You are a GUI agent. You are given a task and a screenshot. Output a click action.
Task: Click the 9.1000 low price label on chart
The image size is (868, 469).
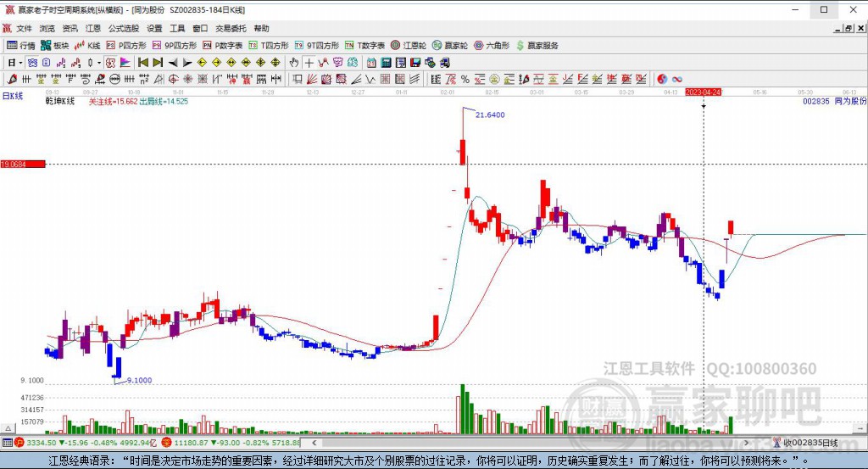(x=139, y=380)
